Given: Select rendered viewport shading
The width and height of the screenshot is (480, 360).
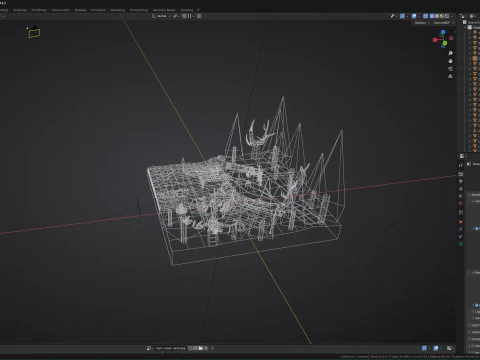Looking at the screenshot, I should [447, 16].
